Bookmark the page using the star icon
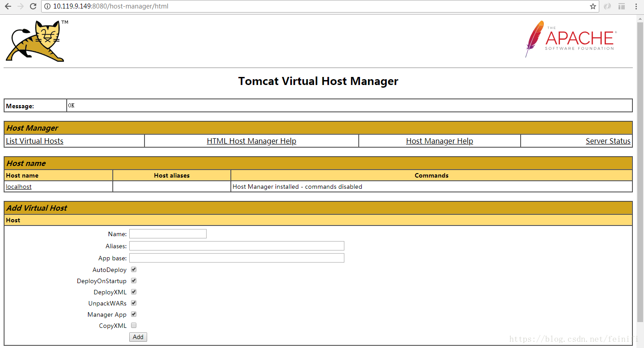Viewport: 644px width, 348px height. pos(593,6)
